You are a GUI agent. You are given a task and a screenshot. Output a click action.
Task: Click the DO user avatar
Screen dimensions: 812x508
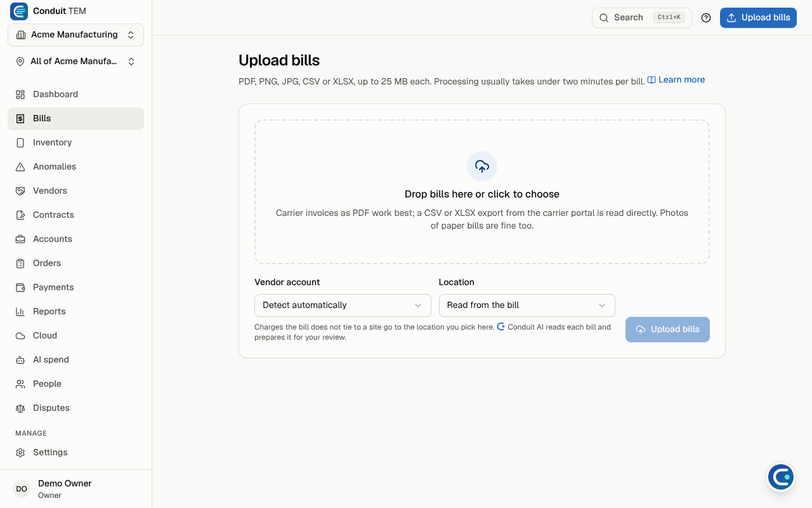pyautogui.click(x=22, y=489)
